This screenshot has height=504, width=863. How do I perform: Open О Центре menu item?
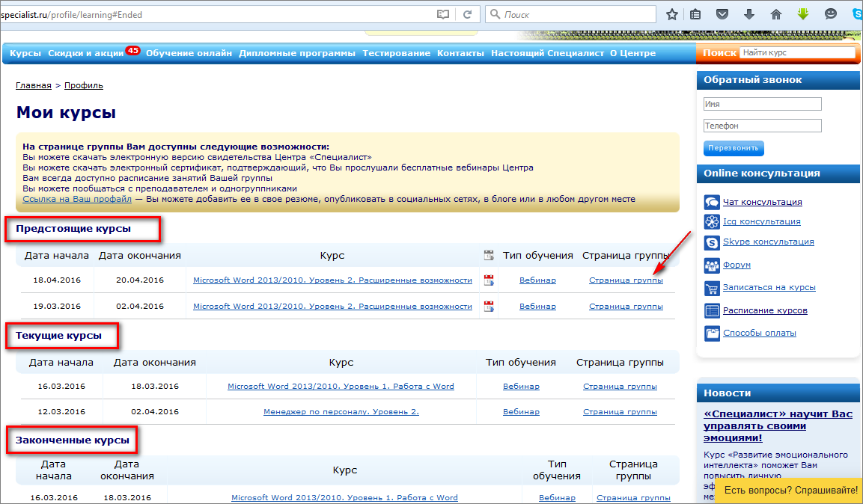click(x=633, y=53)
